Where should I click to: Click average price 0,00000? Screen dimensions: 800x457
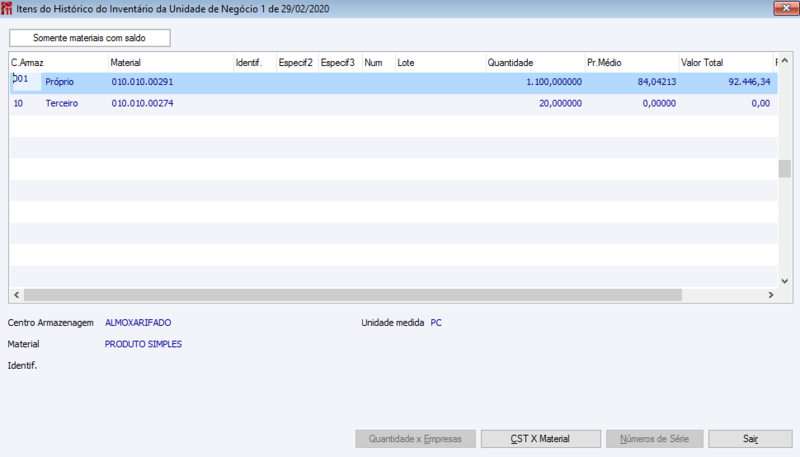[659, 103]
